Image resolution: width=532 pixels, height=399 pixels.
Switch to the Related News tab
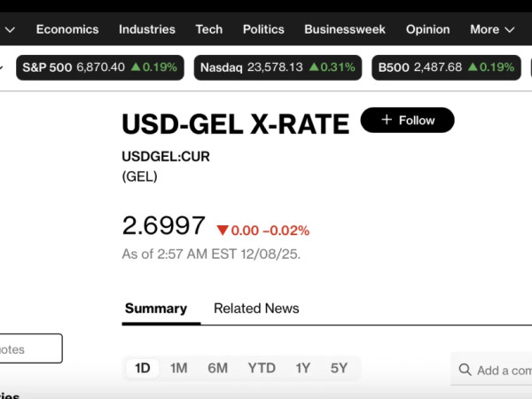256,309
